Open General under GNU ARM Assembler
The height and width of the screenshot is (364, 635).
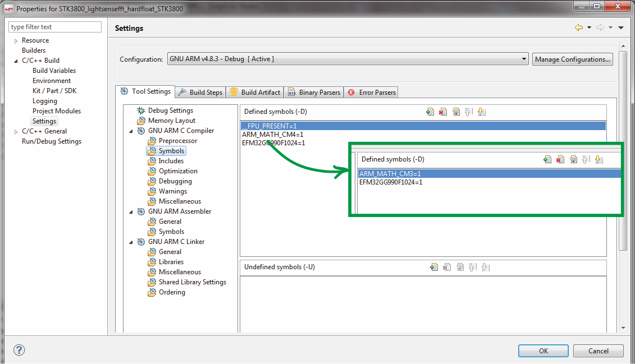tap(170, 222)
